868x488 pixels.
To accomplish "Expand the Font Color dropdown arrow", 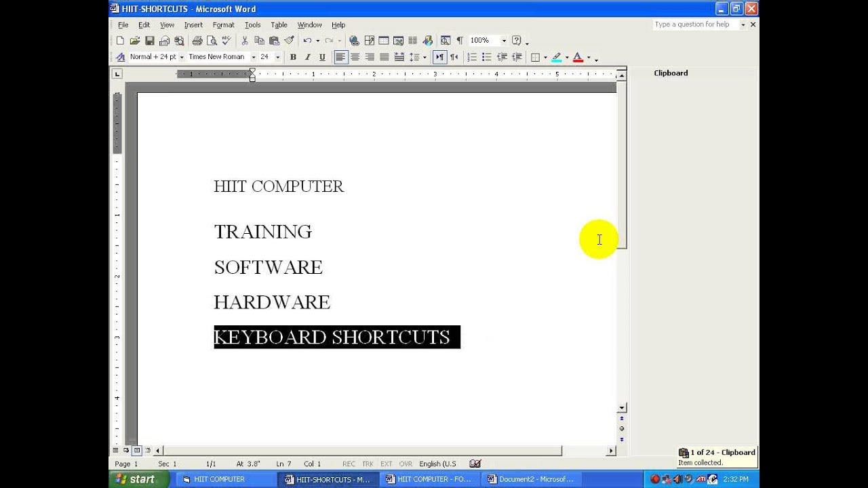I will tap(588, 57).
